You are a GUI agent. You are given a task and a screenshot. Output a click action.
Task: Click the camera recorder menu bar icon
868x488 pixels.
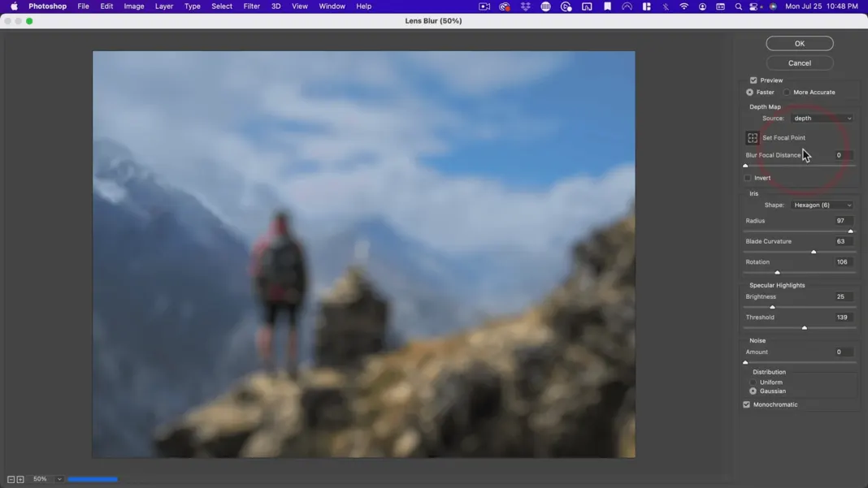pyautogui.click(x=484, y=6)
